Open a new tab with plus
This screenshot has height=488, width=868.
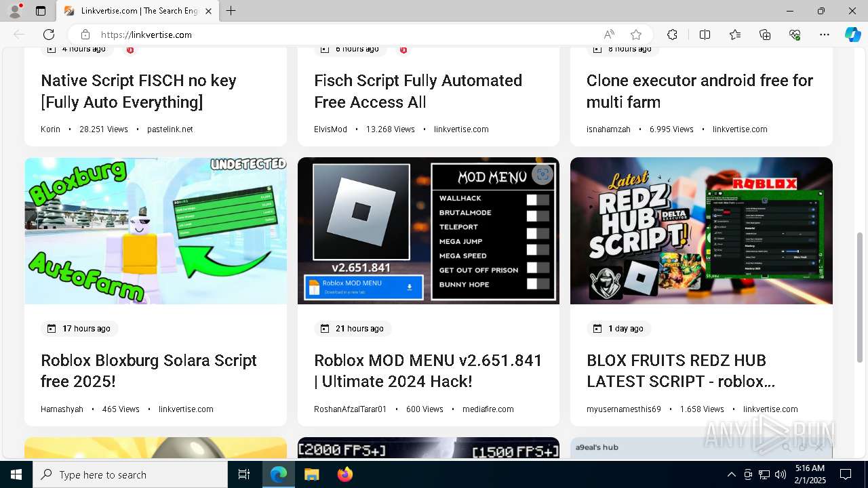(x=231, y=11)
